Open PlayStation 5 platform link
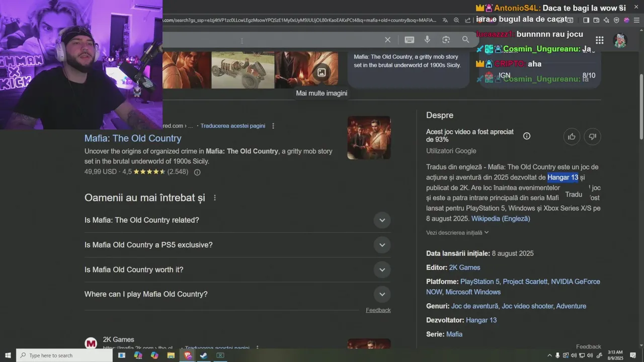The image size is (644, 362). (x=480, y=282)
